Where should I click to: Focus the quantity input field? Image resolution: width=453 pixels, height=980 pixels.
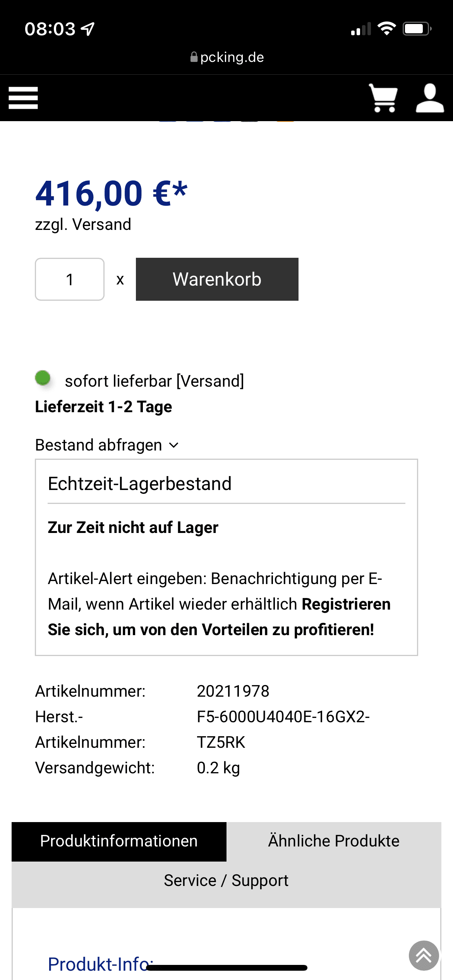(x=70, y=279)
